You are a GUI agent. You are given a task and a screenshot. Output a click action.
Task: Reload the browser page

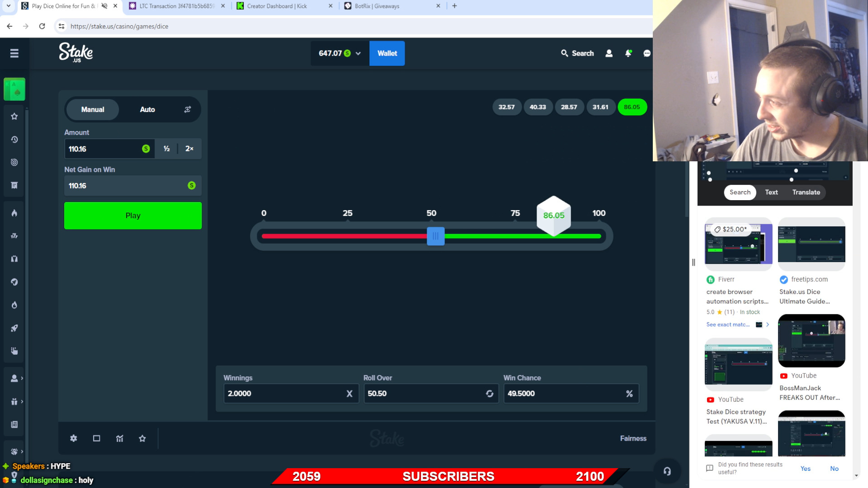tap(42, 26)
